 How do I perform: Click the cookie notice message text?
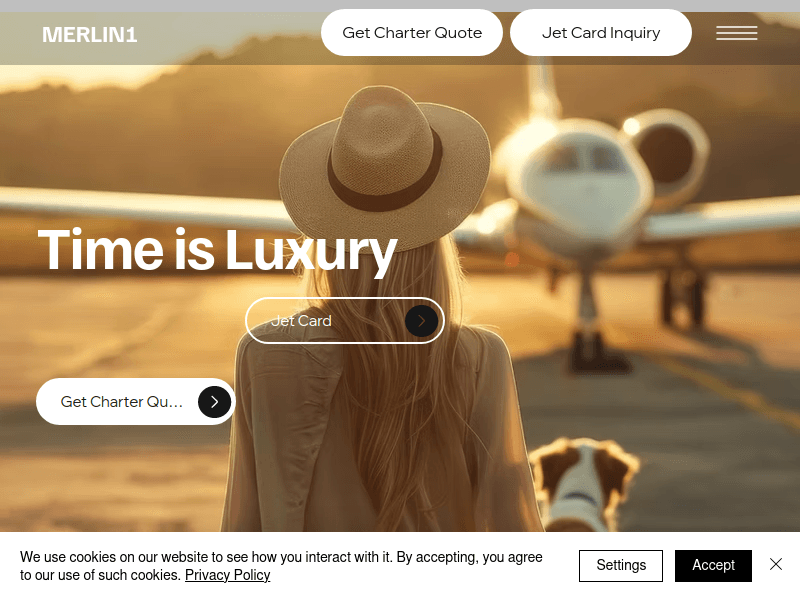pos(281,566)
